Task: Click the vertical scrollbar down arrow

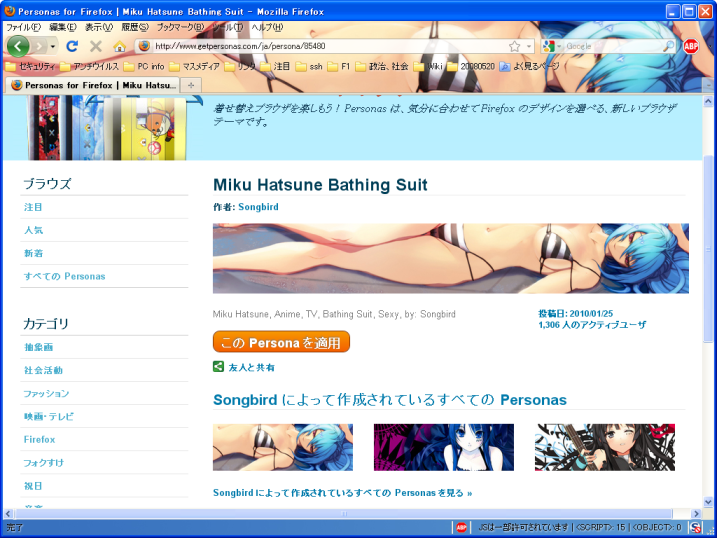Action: [x=708, y=502]
